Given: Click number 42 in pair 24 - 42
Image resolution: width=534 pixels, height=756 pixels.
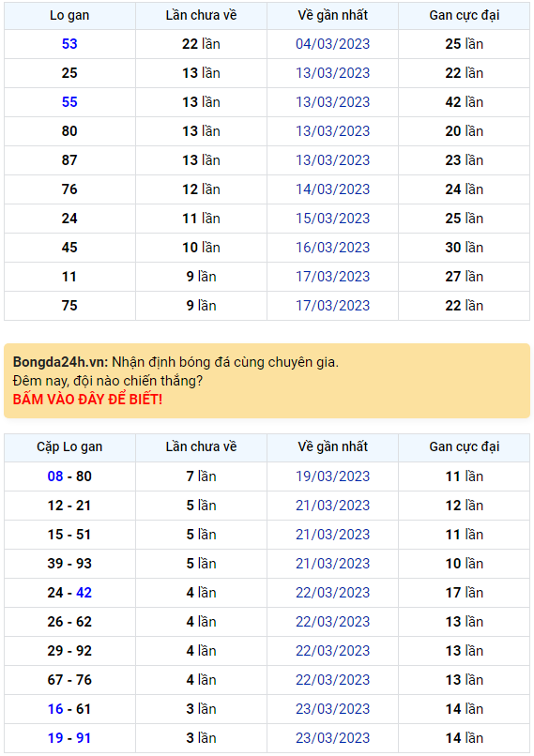Looking at the screenshot, I should pos(84,593).
